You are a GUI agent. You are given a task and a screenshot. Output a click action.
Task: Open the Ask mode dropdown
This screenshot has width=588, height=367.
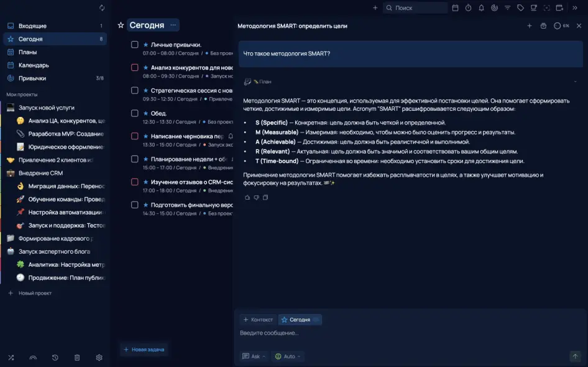254,356
